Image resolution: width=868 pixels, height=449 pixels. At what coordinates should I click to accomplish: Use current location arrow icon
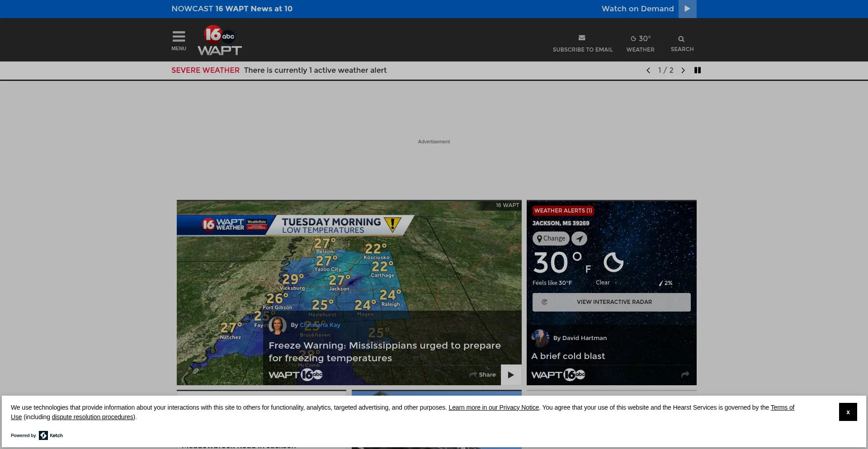tap(579, 239)
